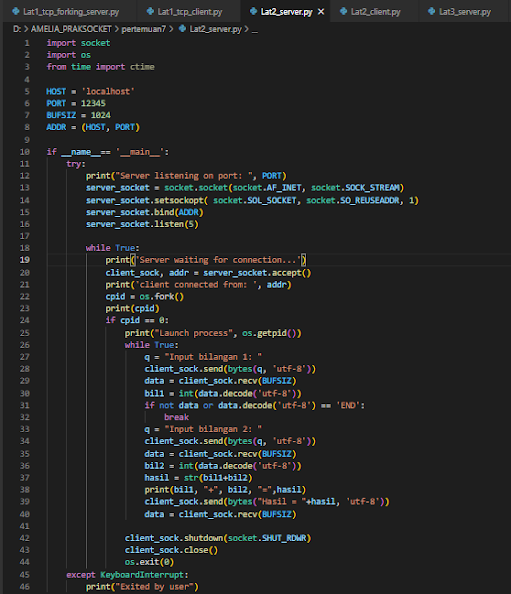Select the Lat2_client.py tab
This screenshot has height=594, width=511.
point(370,12)
